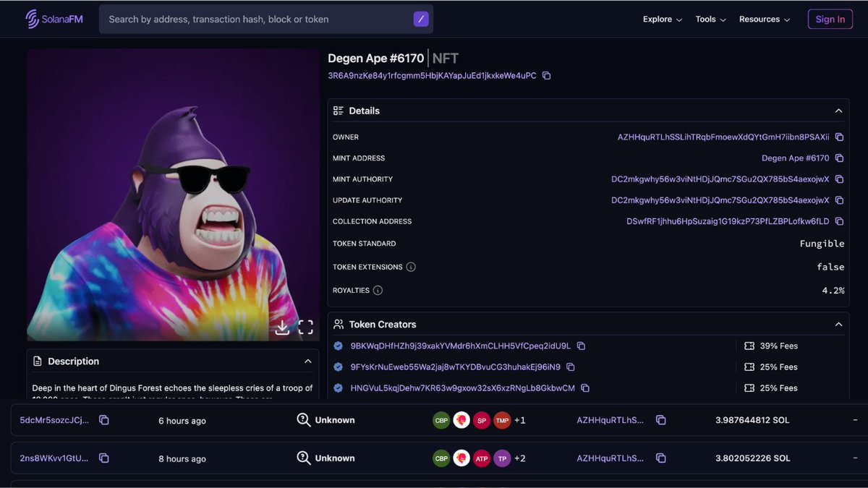This screenshot has width=868, height=488.
Task: Open the Explore menu
Action: point(661,20)
